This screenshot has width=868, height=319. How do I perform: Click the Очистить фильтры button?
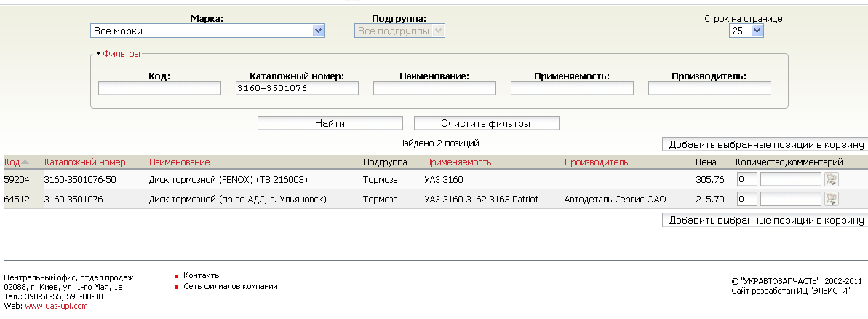click(486, 123)
